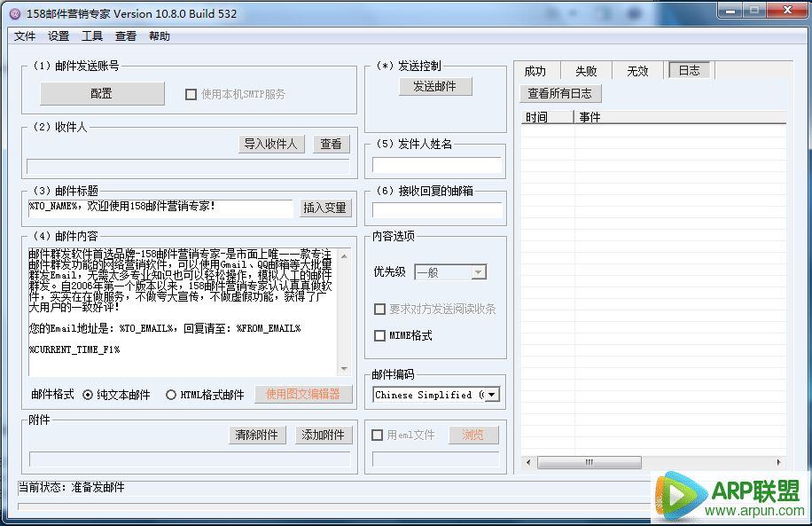This screenshot has height=526, width=812.
Task: Click the 邮件标题 subject input field
Action: point(160,207)
